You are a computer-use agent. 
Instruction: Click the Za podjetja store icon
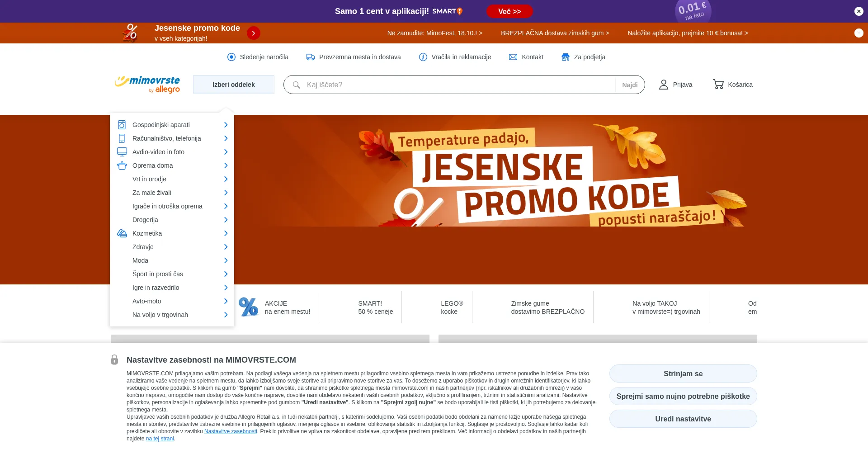(x=566, y=57)
